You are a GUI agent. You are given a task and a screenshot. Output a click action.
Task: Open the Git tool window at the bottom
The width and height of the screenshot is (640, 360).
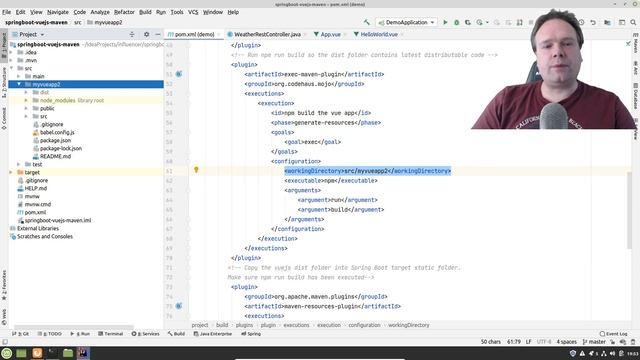20,333
